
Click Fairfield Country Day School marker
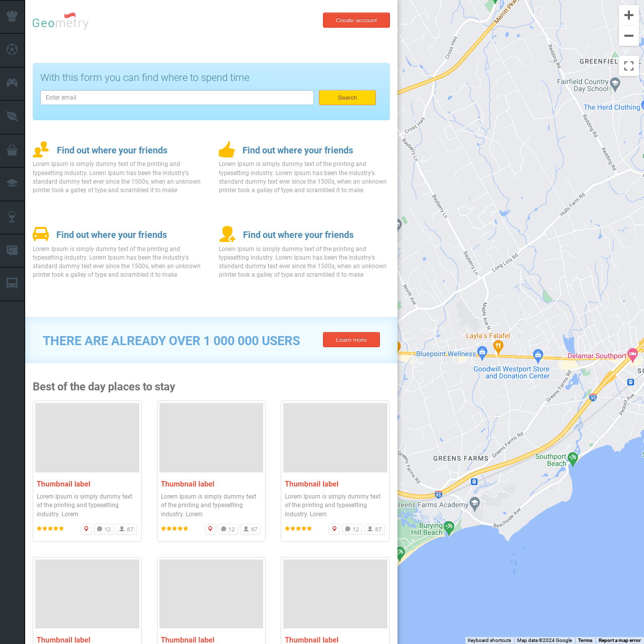615,83
